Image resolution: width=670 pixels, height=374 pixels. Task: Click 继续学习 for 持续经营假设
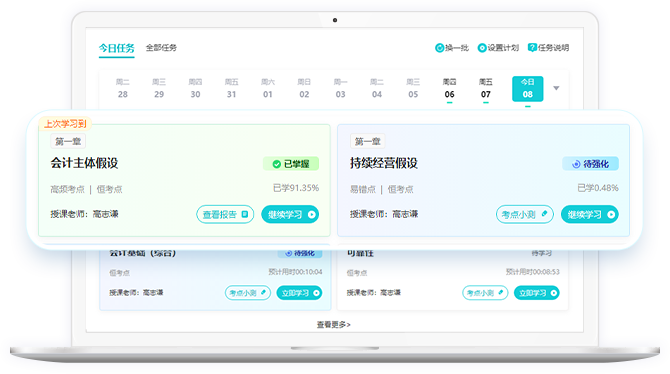coord(590,214)
